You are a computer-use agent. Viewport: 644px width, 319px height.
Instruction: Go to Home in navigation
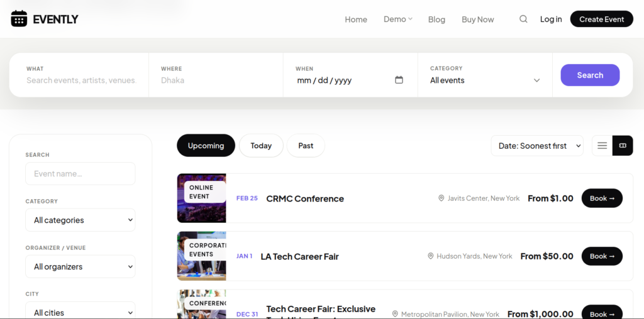(356, 19)
